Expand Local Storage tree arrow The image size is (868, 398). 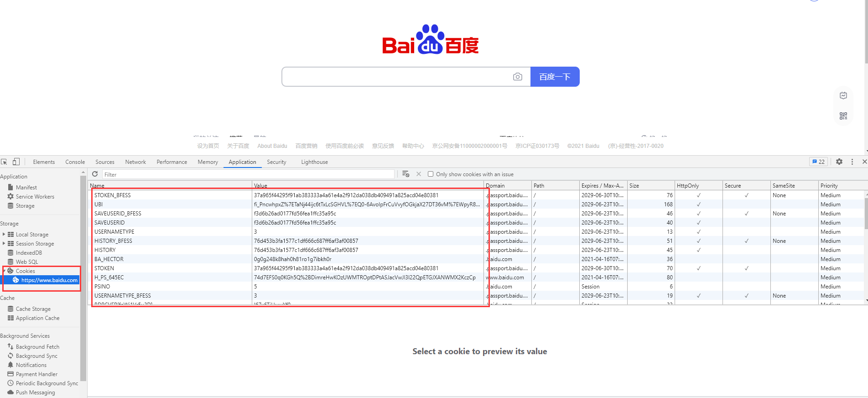pos(4,234)
